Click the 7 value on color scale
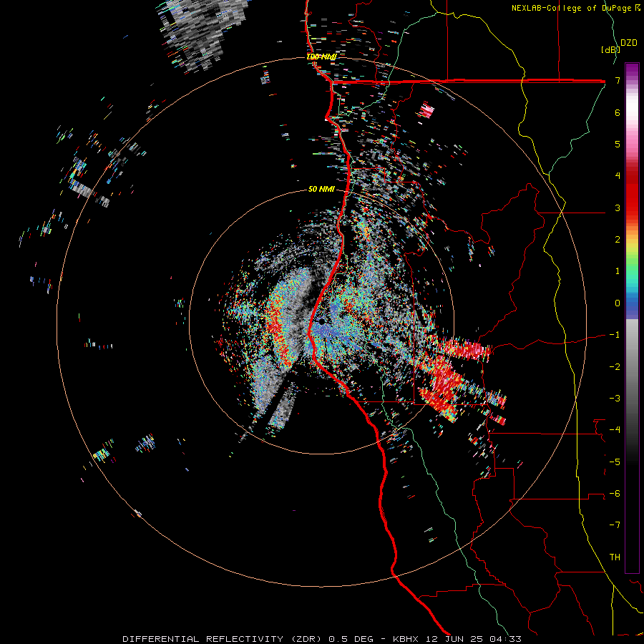This screenshot has width=644, height=644. tap(618, 80)
